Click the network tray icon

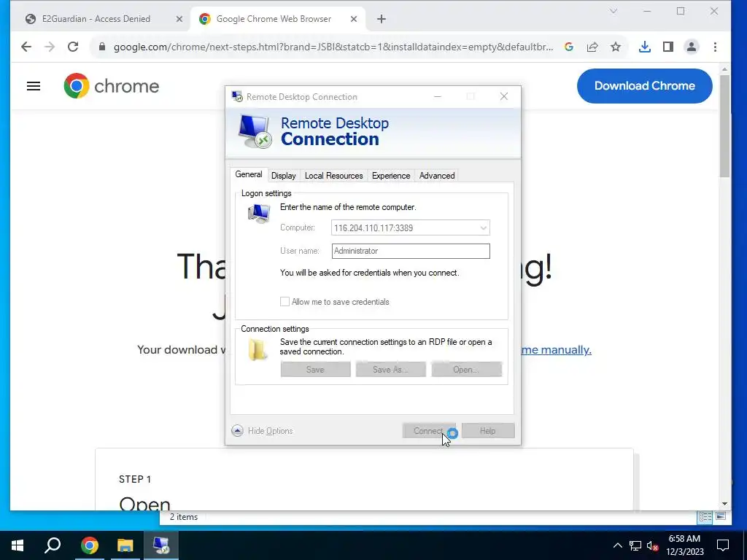tap(635, 545)
